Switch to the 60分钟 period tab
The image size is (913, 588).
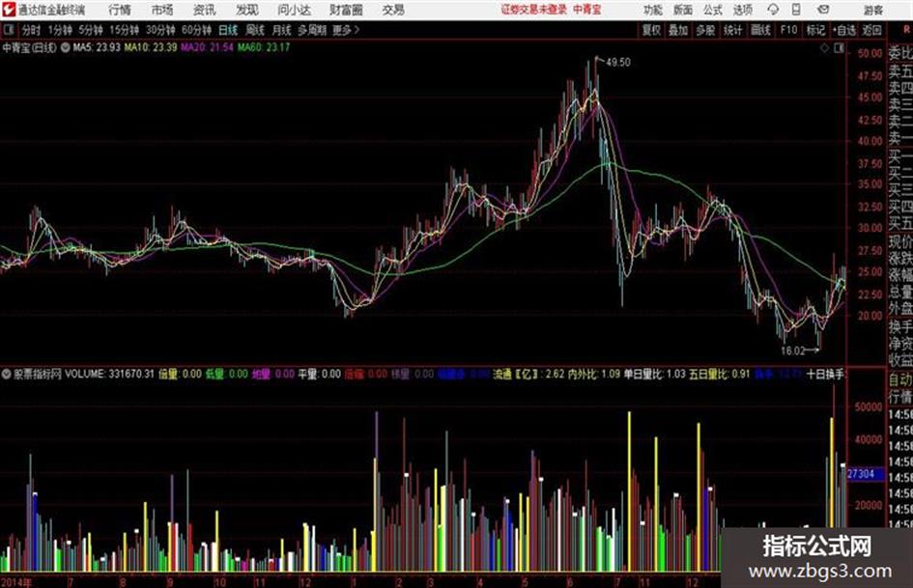pyautogui.click(x=196, y=30)
